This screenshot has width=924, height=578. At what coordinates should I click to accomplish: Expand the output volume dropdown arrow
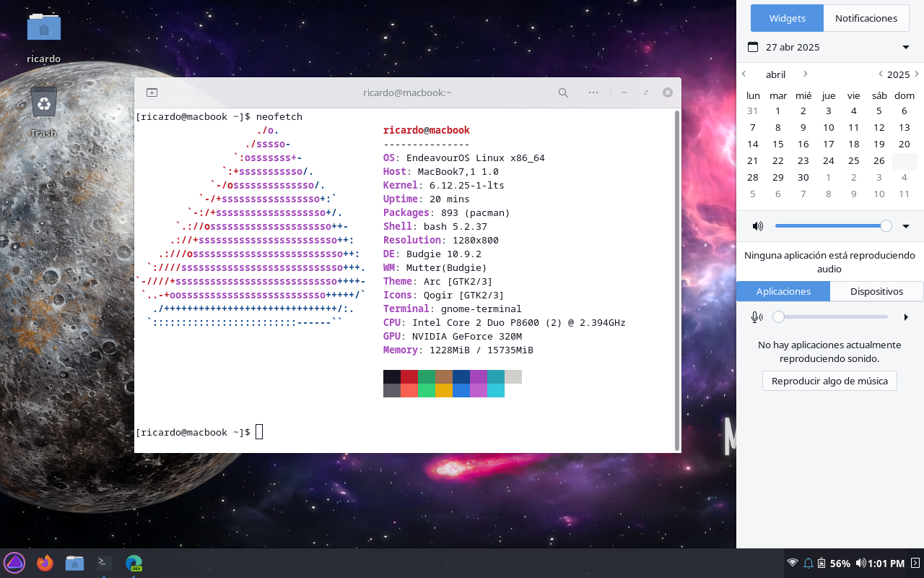tap(906, 226)
